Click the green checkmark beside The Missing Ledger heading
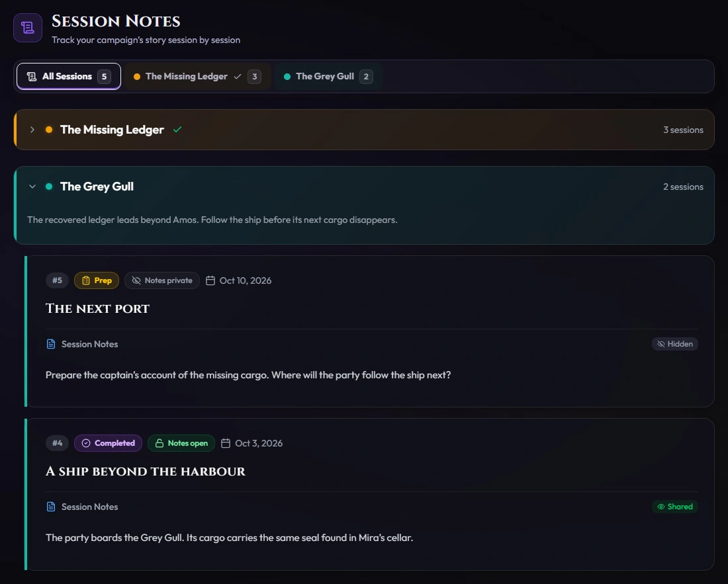The image size is (728, 584). (x=177, y=130)
